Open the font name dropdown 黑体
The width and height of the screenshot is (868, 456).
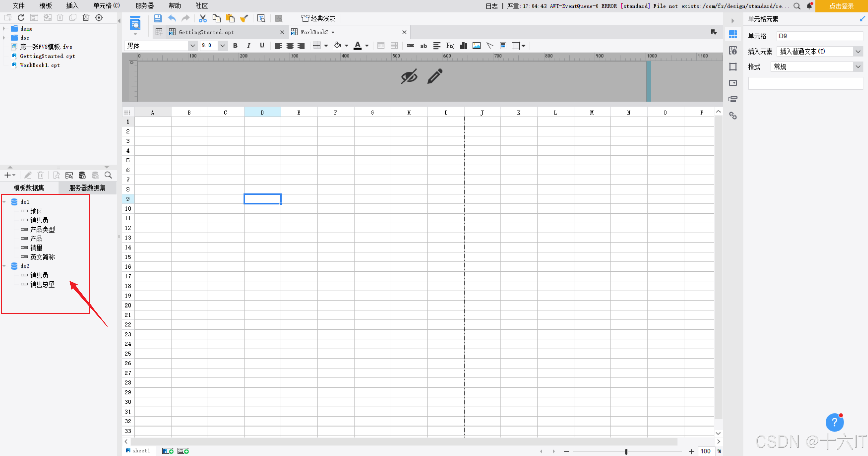(193, 46)
